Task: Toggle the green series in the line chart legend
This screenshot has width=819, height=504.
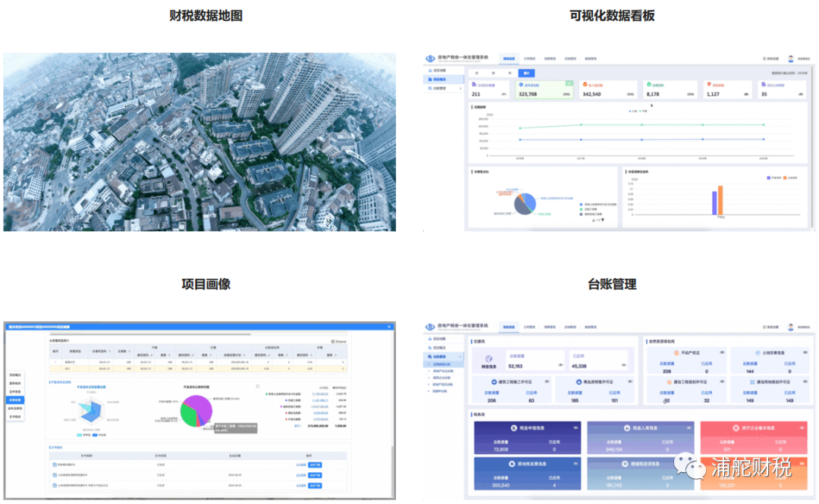Action: point(644,111)
